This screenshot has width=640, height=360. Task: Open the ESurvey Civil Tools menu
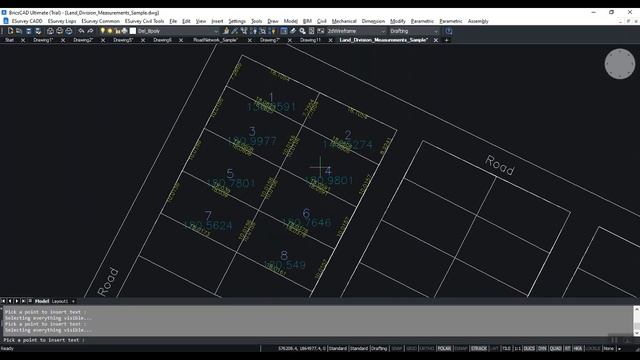click(144, 21)
